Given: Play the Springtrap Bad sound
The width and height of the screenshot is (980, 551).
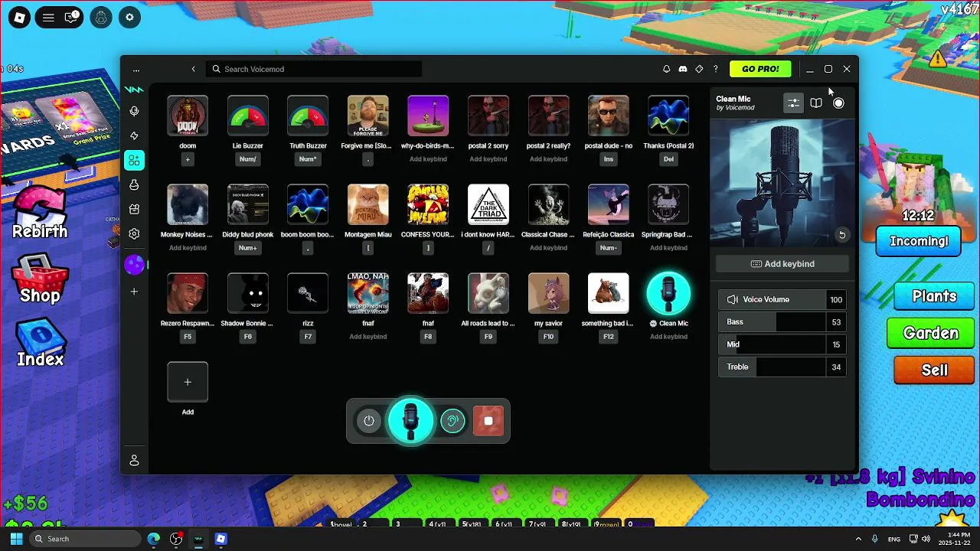Looking at the screenshot, I should pyautogui.click(x=668, y=204).
